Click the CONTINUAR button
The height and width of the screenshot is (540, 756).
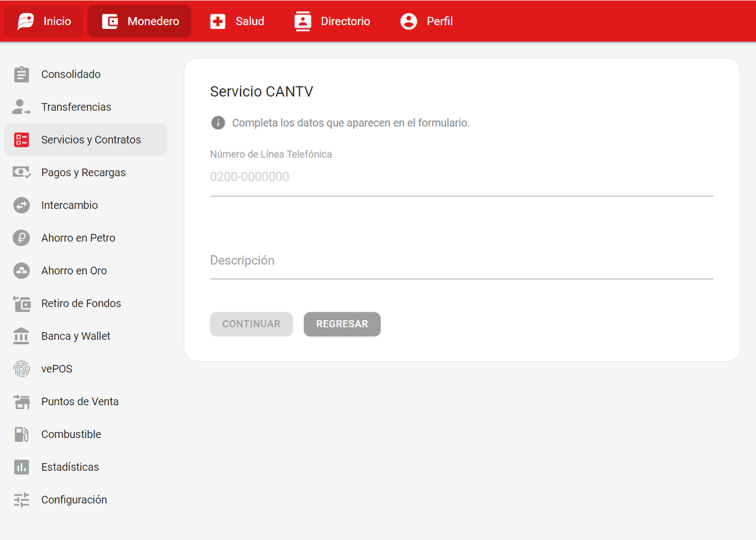[x=251, y=324]
